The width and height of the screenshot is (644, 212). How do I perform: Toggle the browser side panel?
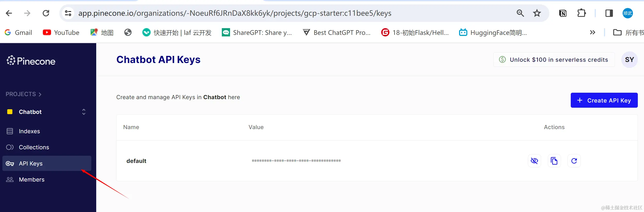[x=609, y=13]
